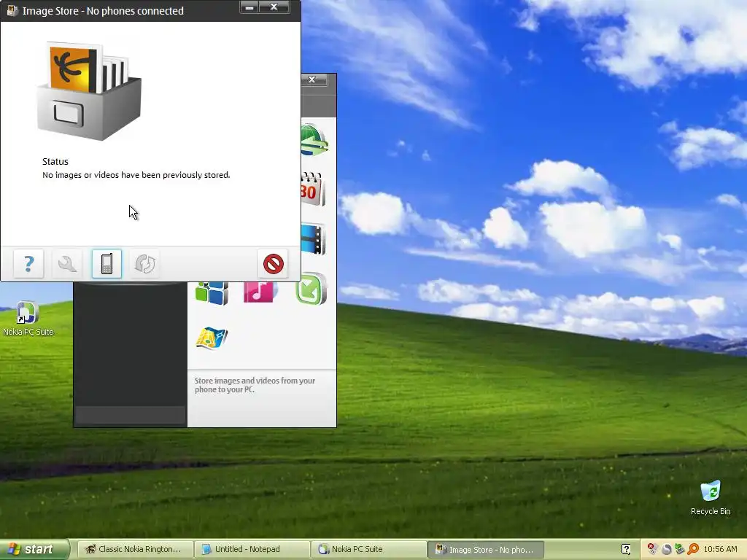This screenshot has width=747, height=560.
Task: Click the green arrow Image Store icon in PC Suite
Action: click(x=311, y=289)
